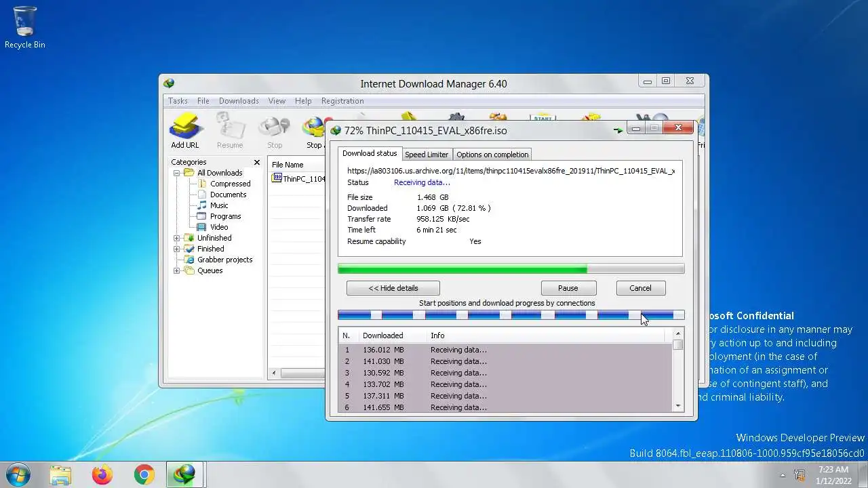Show hidden system tray icons

pos(783,475)
